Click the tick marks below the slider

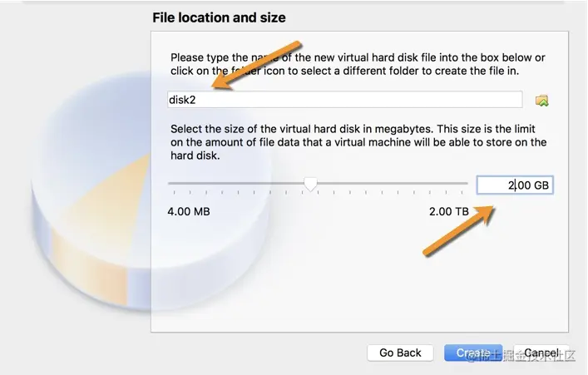318,192
